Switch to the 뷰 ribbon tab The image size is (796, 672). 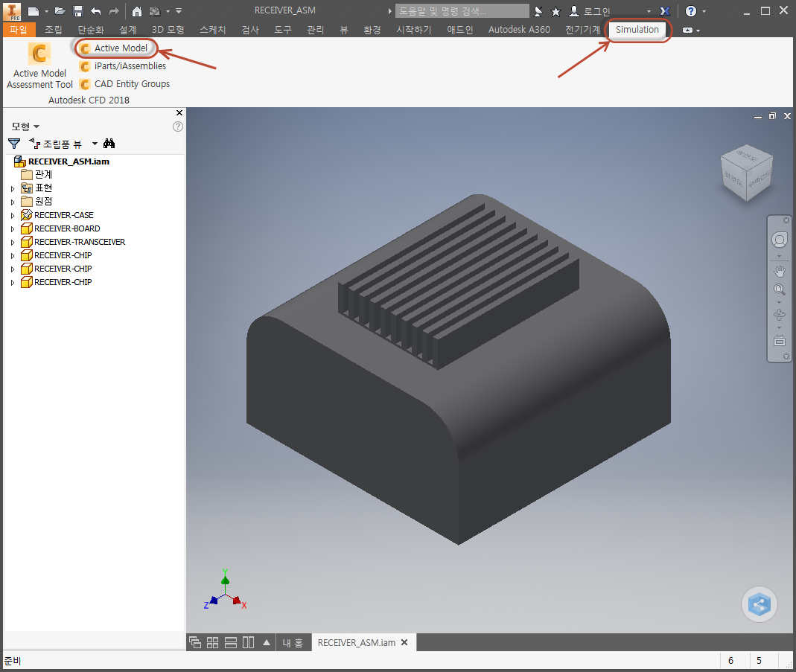pyautogui.click(x=344, y=30)
